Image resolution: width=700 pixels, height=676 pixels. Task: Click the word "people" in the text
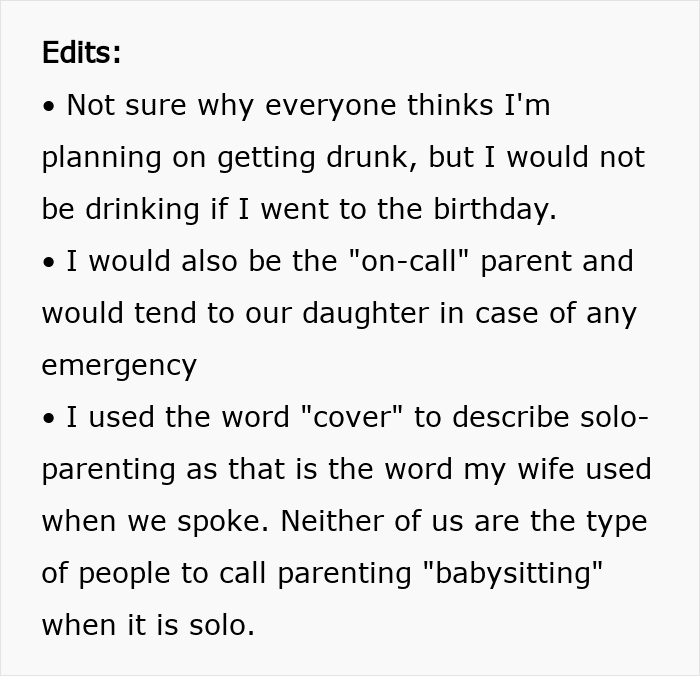pyautogui.click(x=124, y=574)
